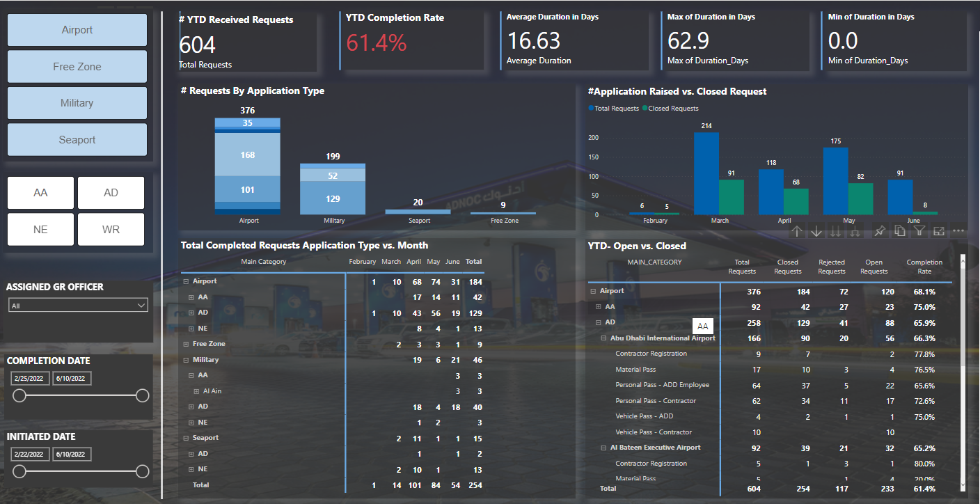The image size is (980, 504).
Task: Click go to next level double-arrow icon
Action: (x=836, y=231)
